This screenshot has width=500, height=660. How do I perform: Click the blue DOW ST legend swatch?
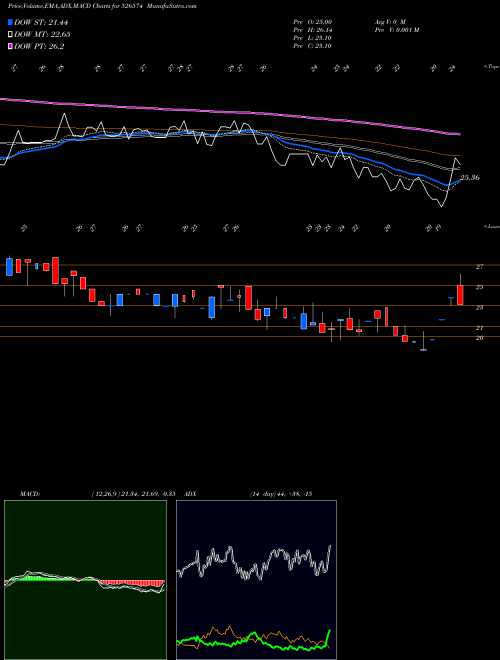pos(11,22)
